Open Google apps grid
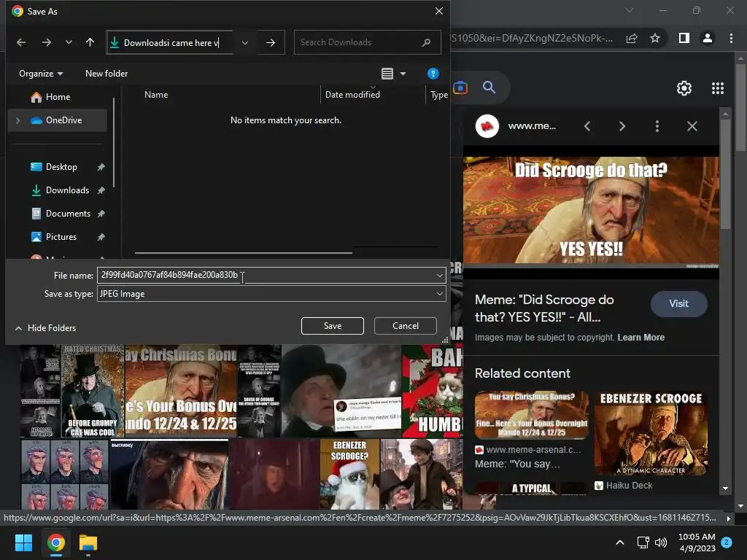The image size is (747, 560). (718, 88)
